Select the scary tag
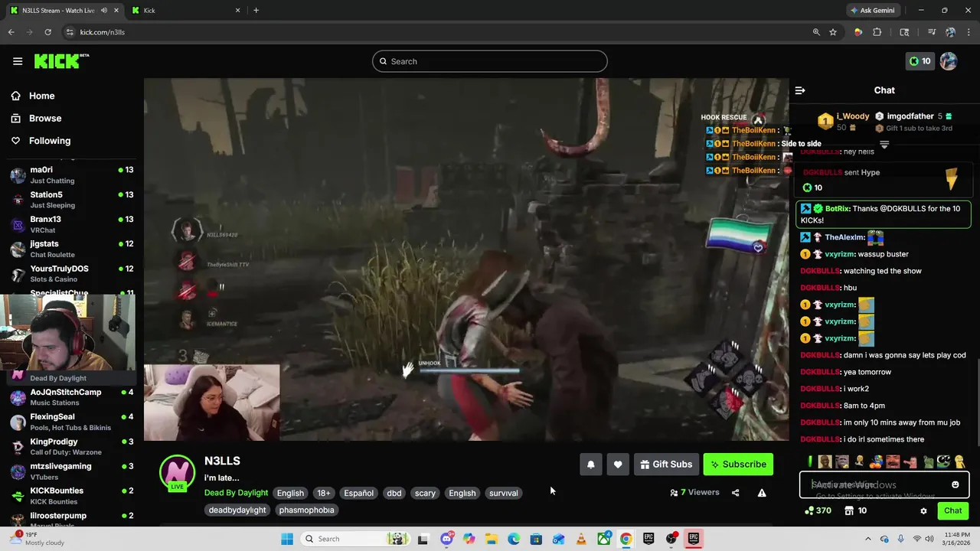The image size is (980, 551). point(425,493)
